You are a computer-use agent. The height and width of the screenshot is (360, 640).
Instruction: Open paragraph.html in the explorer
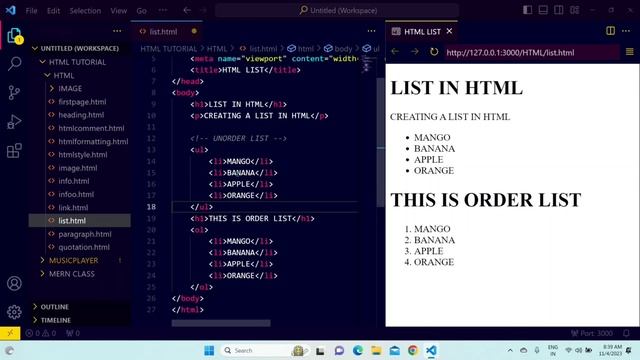click(x=84, y=234)
